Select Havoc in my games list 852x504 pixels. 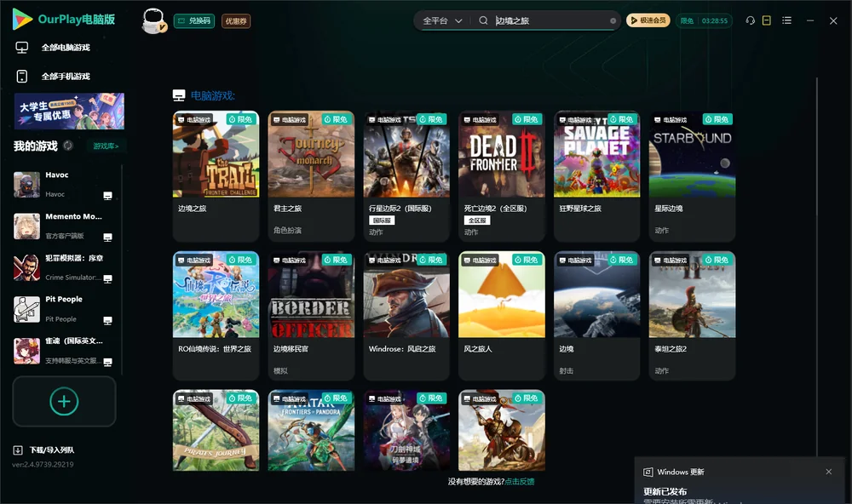tap(64, 185)
